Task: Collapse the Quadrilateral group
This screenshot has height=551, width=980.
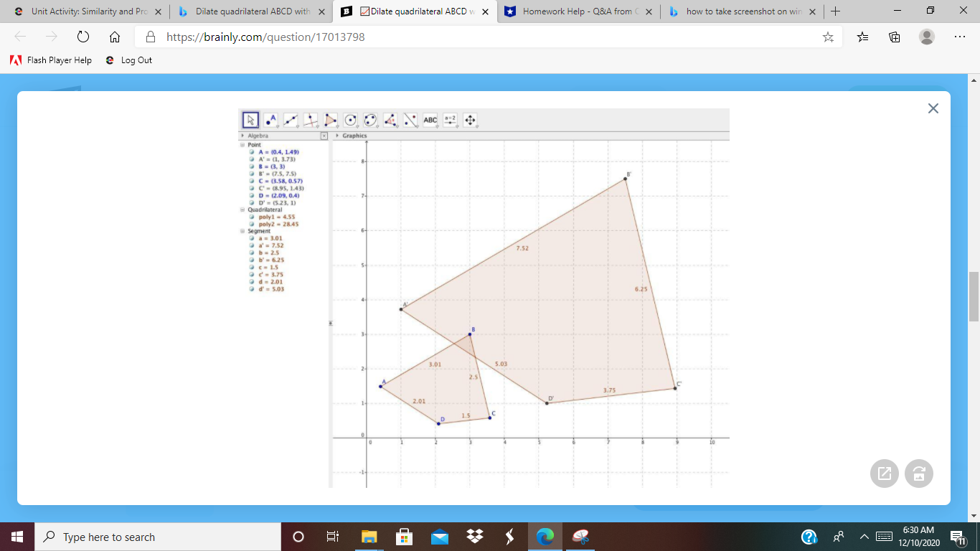Action: point(242,209)
